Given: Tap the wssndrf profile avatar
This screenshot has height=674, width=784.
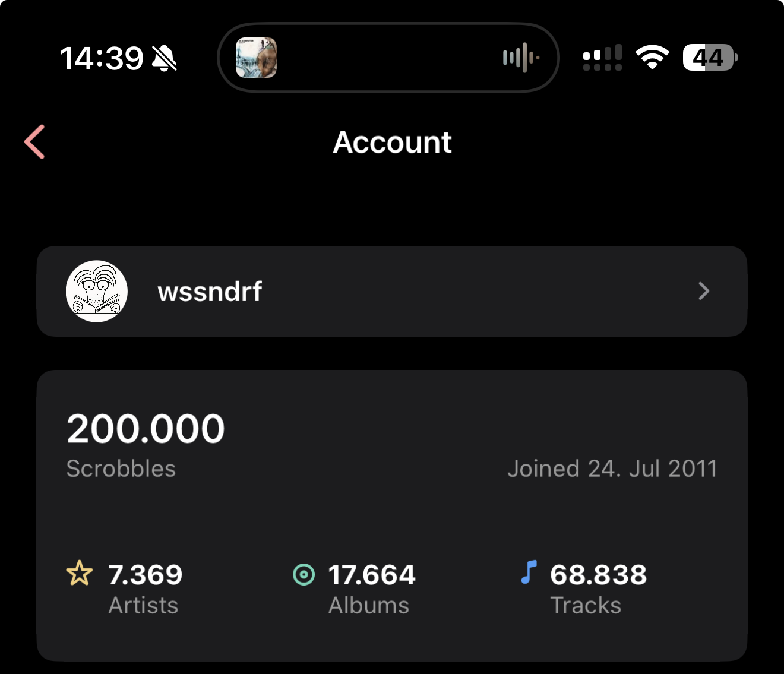Looking at the screenshot, I should pyautogui.click(x=97, y=292).
